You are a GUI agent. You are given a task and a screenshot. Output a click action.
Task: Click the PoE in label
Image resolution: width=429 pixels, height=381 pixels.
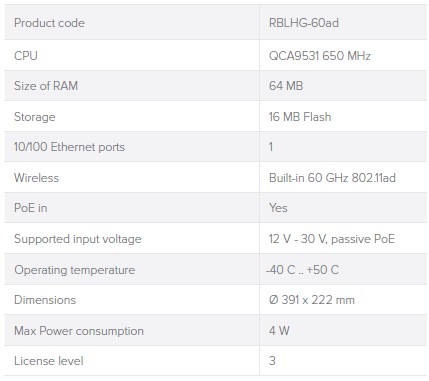coord(31,208)
